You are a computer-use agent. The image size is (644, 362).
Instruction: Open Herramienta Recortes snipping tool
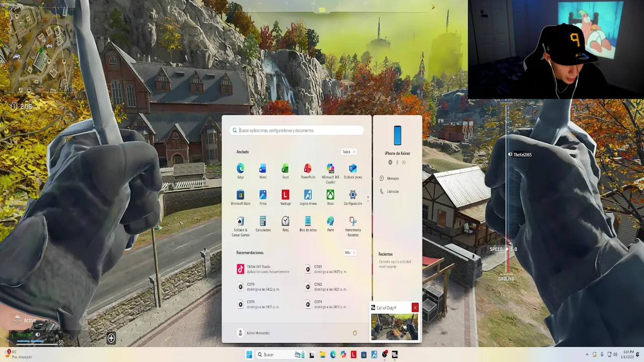353,226
